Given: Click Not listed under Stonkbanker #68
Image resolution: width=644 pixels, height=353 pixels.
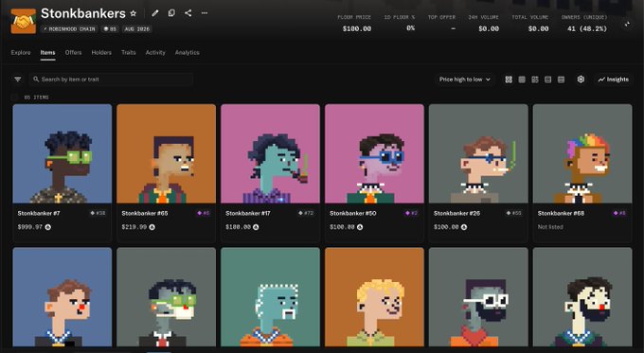Looking at the screenshot, I should tap(550, 227).
